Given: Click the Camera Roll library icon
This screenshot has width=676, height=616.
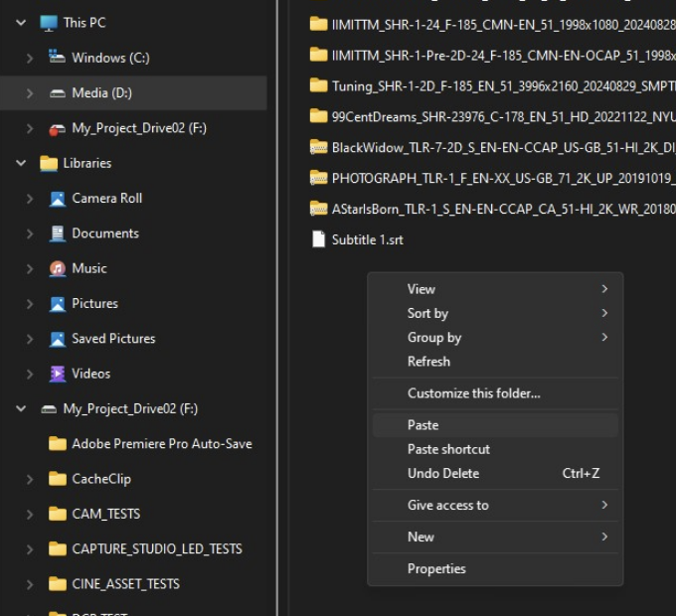Looking at the screenshot, I should (57, 199).
